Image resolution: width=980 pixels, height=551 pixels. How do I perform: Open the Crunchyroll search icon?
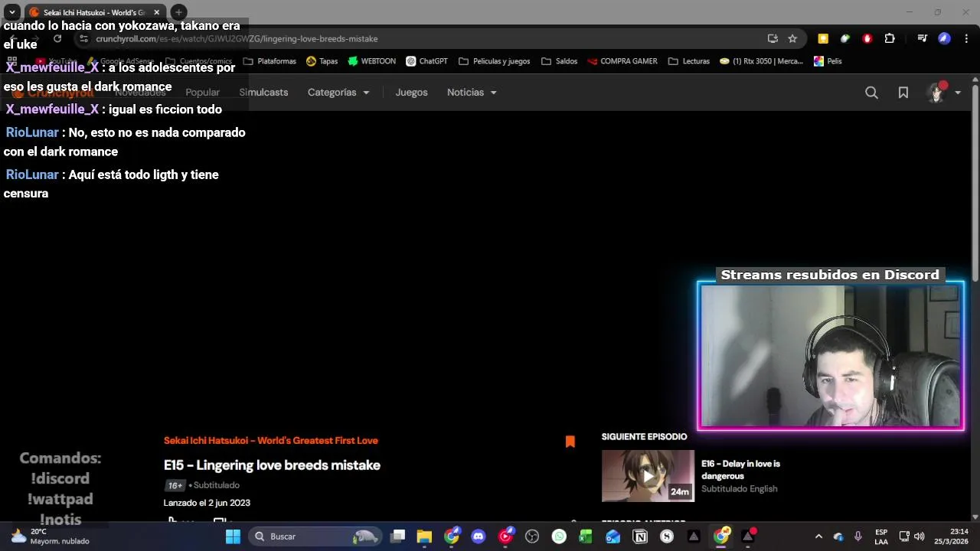[871, 93]
